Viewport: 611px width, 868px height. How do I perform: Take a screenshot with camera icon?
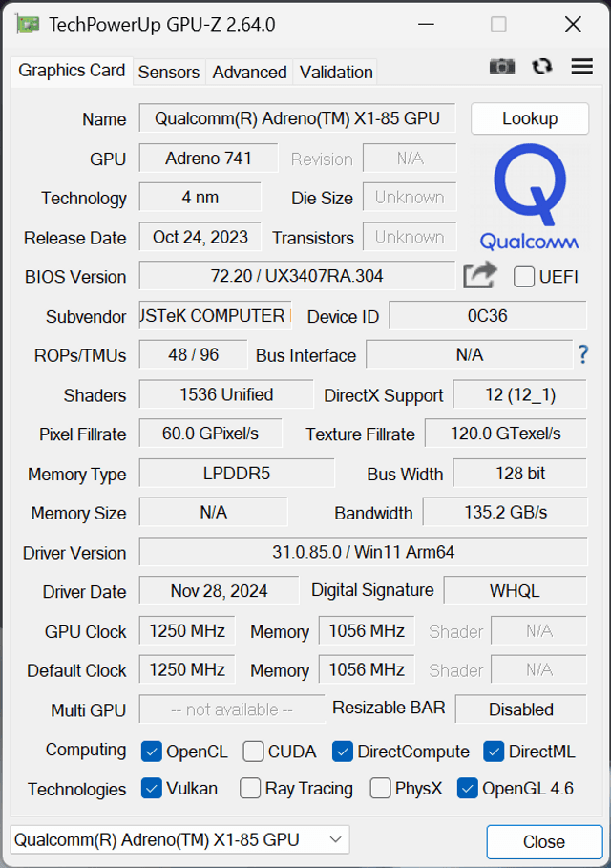(x=502, y=67)
